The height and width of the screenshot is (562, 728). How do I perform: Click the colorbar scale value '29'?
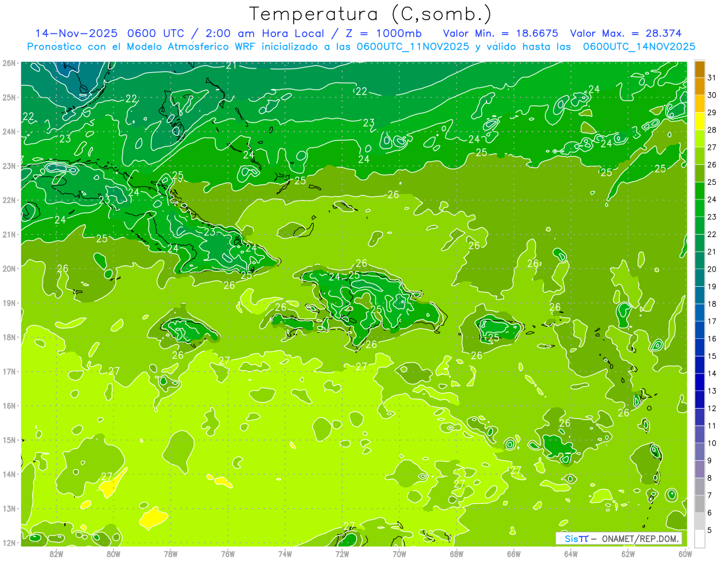tap(712, 113)
